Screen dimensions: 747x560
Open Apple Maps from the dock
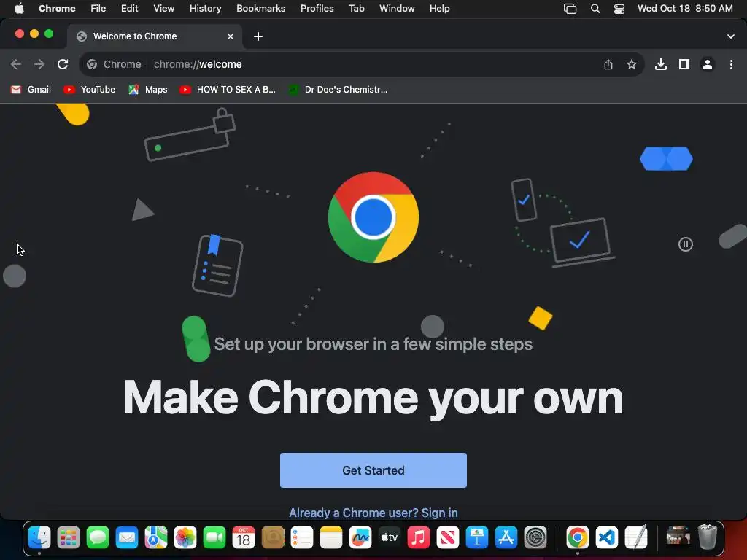pos(156,538)
